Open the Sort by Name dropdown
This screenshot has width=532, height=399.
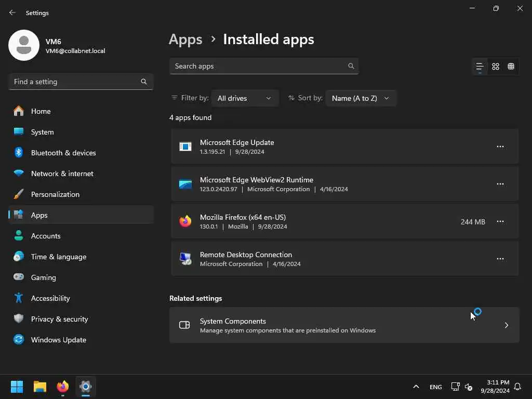pos(361,98)
